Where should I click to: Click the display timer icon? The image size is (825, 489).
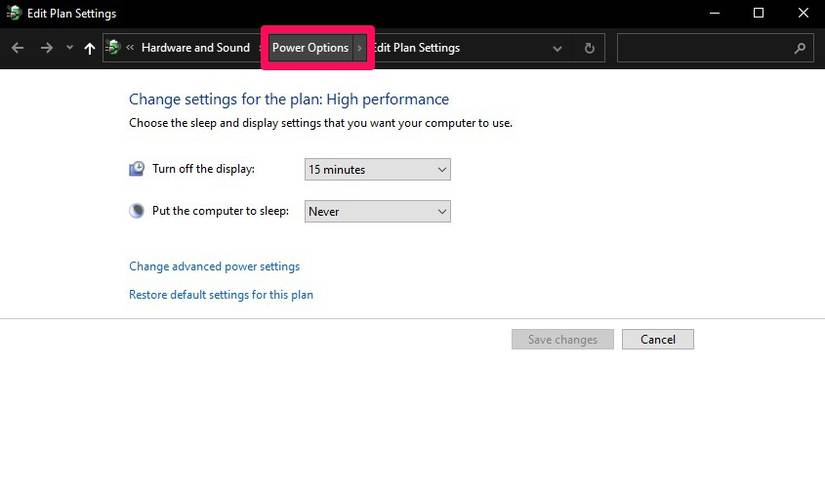tap(137, 169)
